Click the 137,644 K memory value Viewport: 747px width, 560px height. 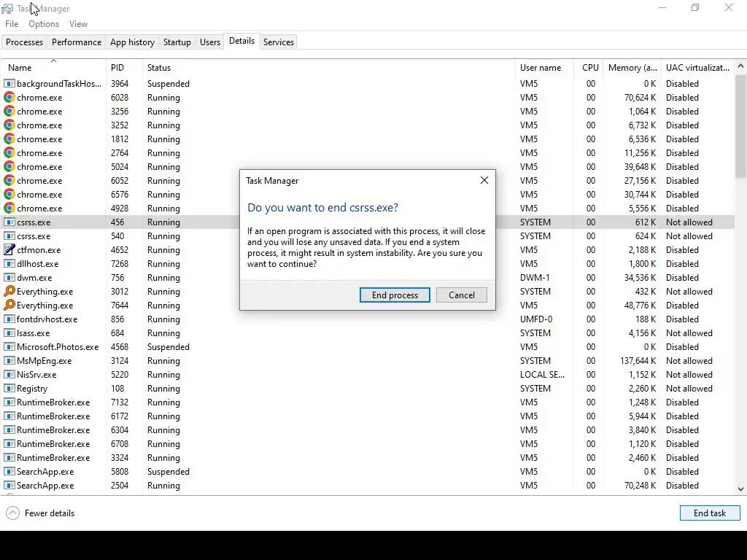638,361
